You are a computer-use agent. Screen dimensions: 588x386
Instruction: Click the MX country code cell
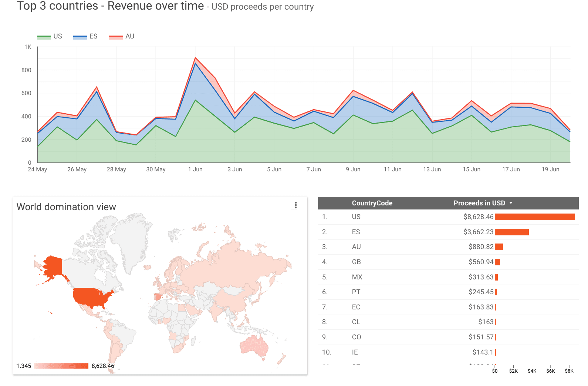click(357, 277)
